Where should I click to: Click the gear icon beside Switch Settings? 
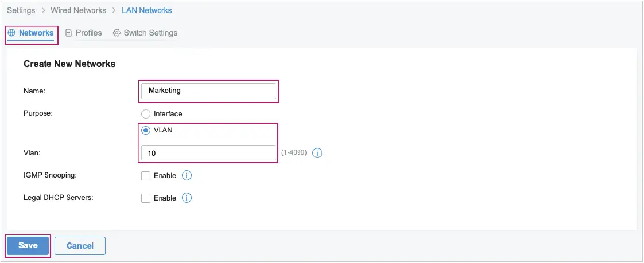click(117, 33)
